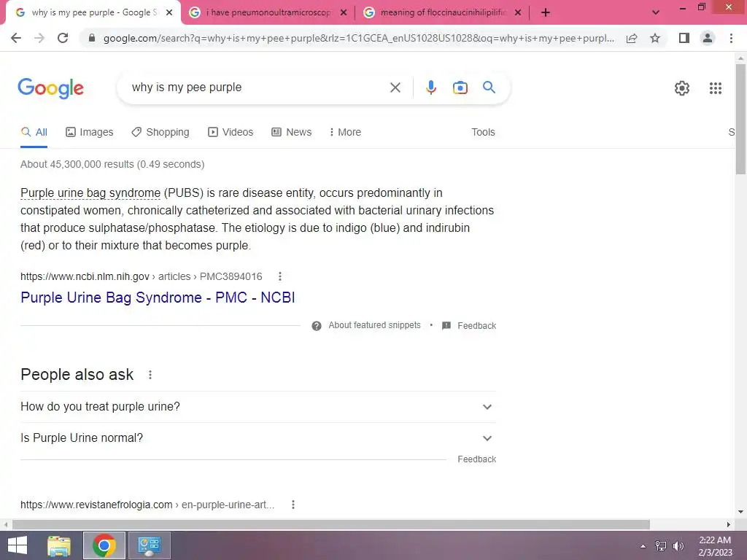
Task: Click the vertical scrollbar thumb
Action: click(740, 119)
